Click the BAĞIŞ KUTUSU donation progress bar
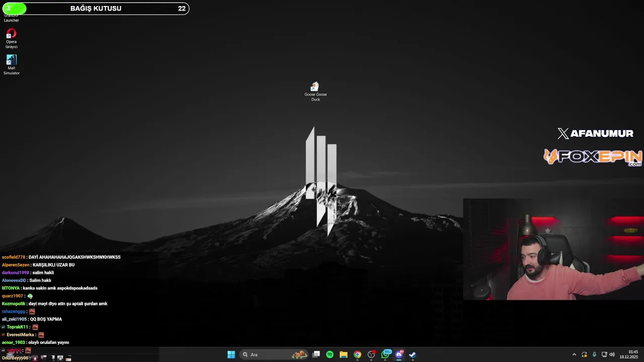This screenshot has height=362, width=644. (96, 9)
